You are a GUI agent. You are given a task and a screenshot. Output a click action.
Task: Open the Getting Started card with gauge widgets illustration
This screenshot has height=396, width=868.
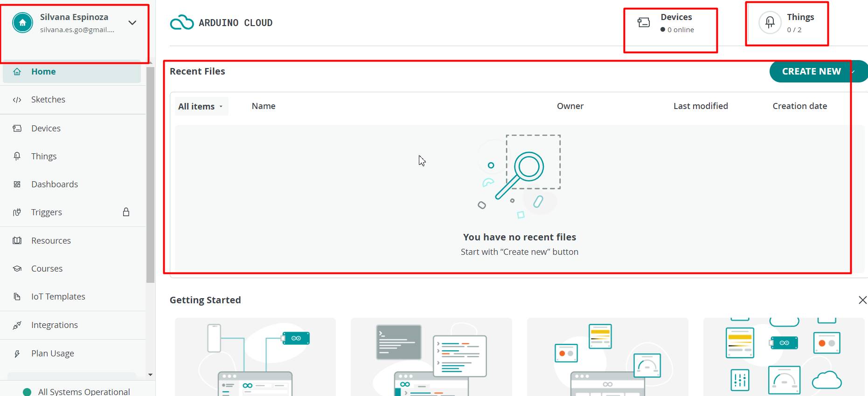608,357
